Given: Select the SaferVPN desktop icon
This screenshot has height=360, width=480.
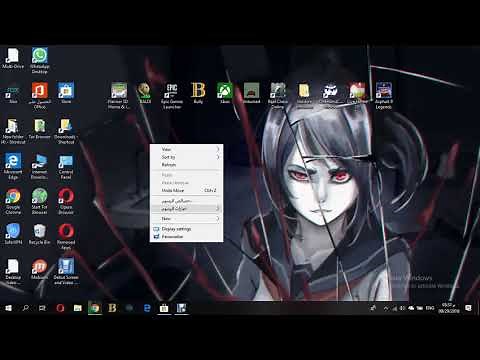Looking at the screenshot, I should pos(13,234).
